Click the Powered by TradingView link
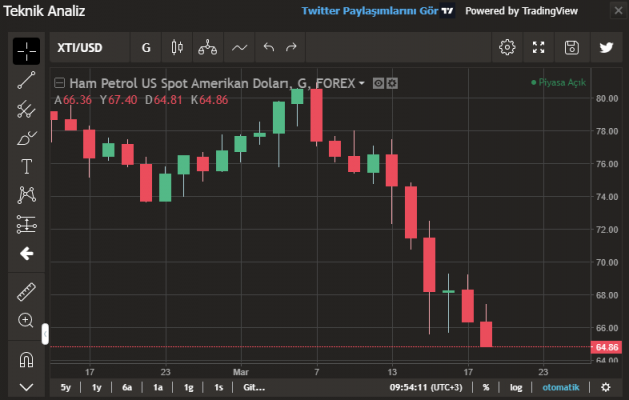 point(521,11)
